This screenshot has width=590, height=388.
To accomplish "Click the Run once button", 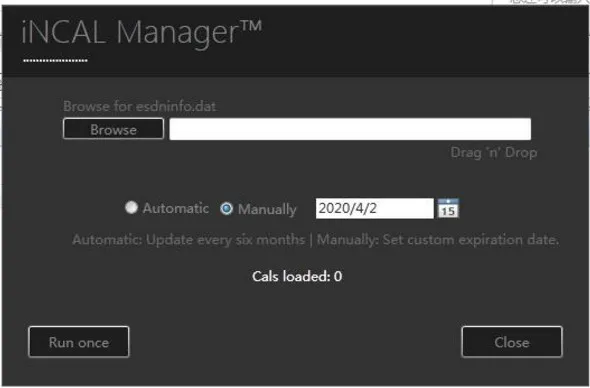I will coord(79,342).
